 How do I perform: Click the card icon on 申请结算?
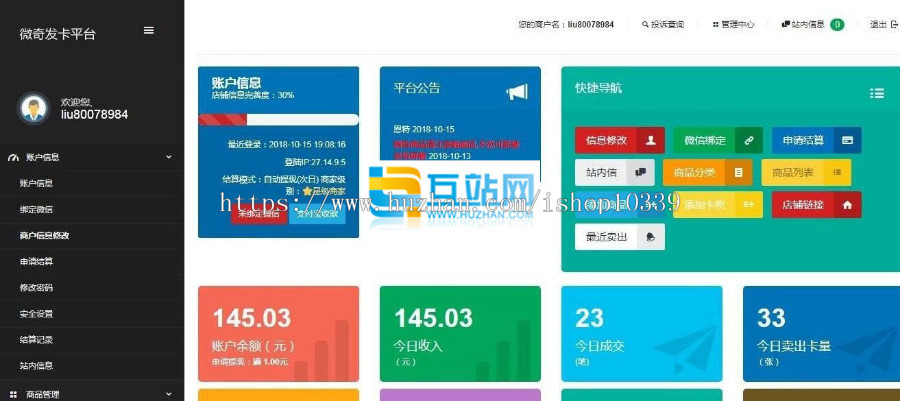click(847, 141)
